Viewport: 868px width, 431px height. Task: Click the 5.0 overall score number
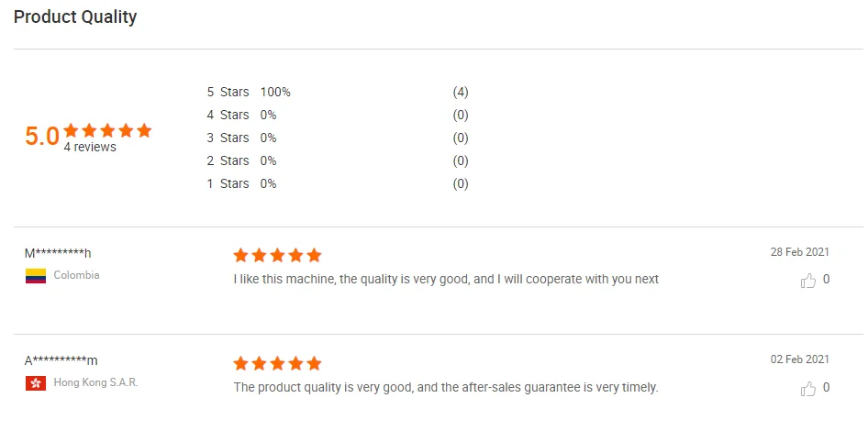pyautogui.click(x=41, y=137)
